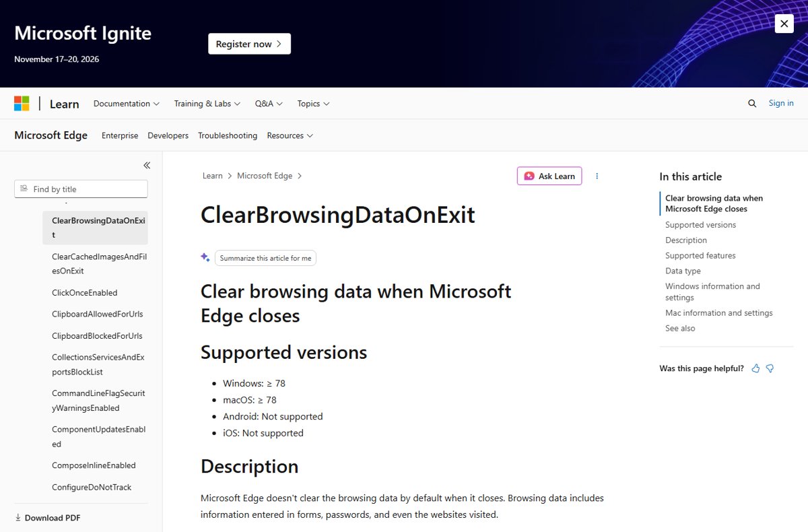Select ClearBrowsingDataOnExit in the sidebar
808x532 pixels.
[x=95, y=228]
